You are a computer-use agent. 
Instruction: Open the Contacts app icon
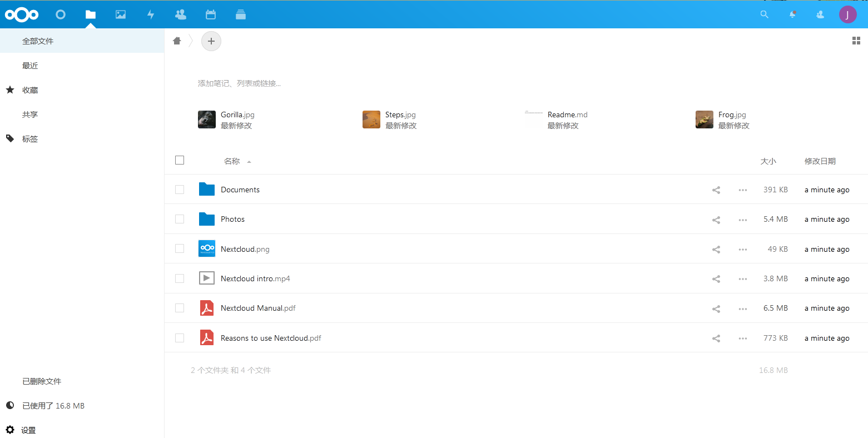181,15
